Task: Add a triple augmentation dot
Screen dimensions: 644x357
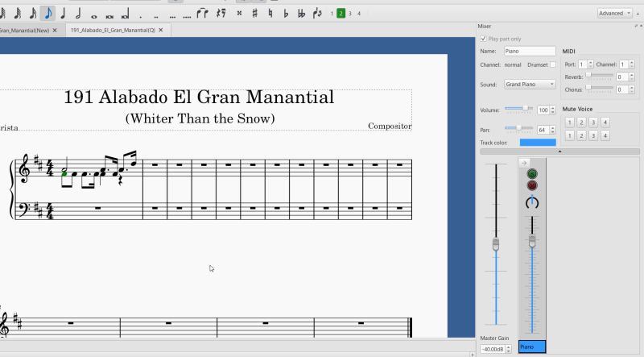Action: point(172,16)
